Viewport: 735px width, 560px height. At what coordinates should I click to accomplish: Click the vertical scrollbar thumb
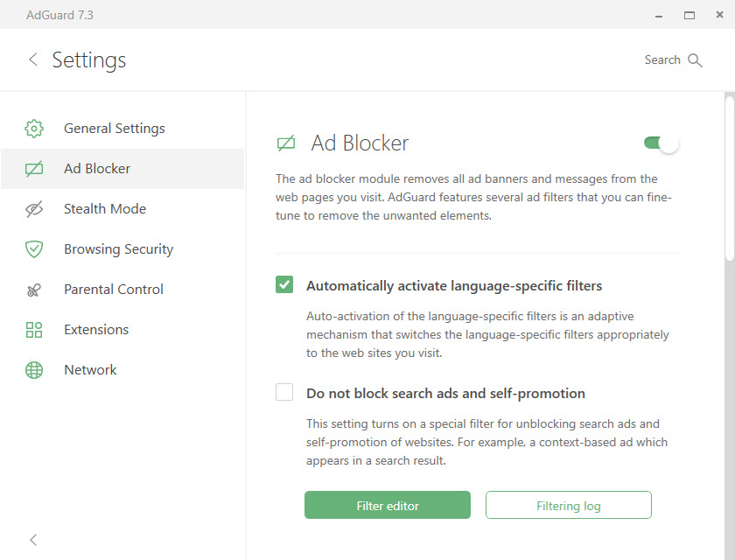click(x=730, y=178)
